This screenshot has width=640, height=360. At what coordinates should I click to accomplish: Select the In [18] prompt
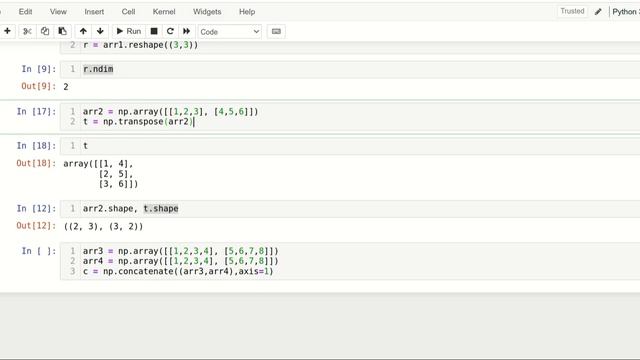36,146
